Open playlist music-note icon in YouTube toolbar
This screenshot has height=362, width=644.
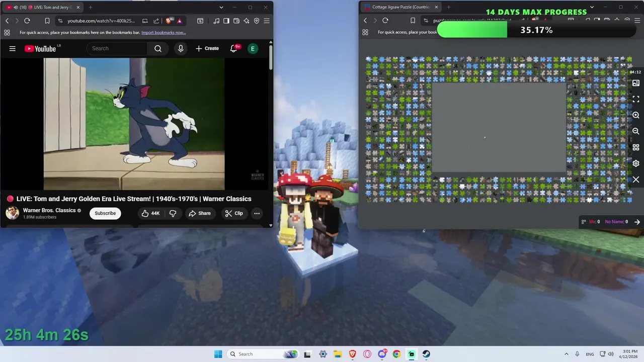tap(216, 21)
